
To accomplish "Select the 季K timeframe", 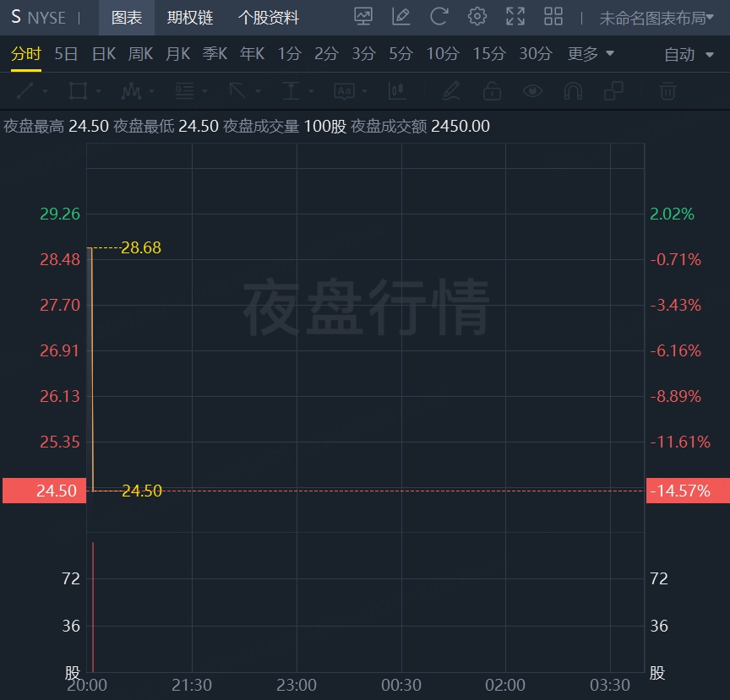I will coord(215,54).
